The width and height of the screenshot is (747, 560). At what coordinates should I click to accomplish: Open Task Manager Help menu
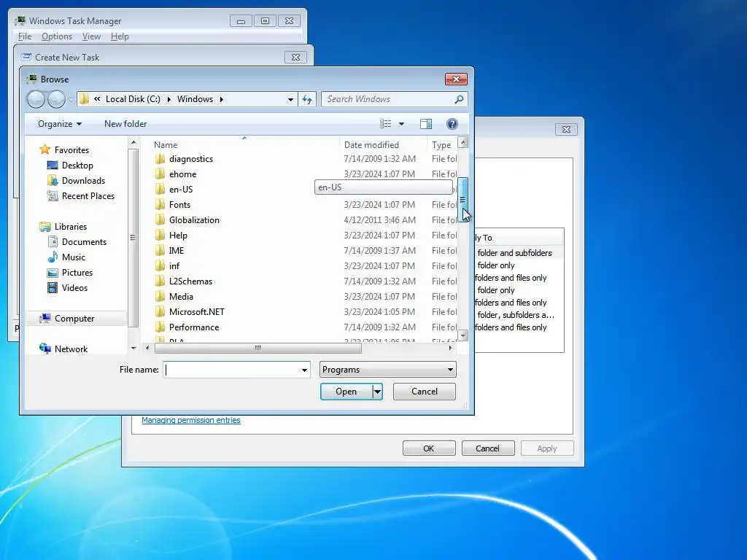click(x=120, y=36)
